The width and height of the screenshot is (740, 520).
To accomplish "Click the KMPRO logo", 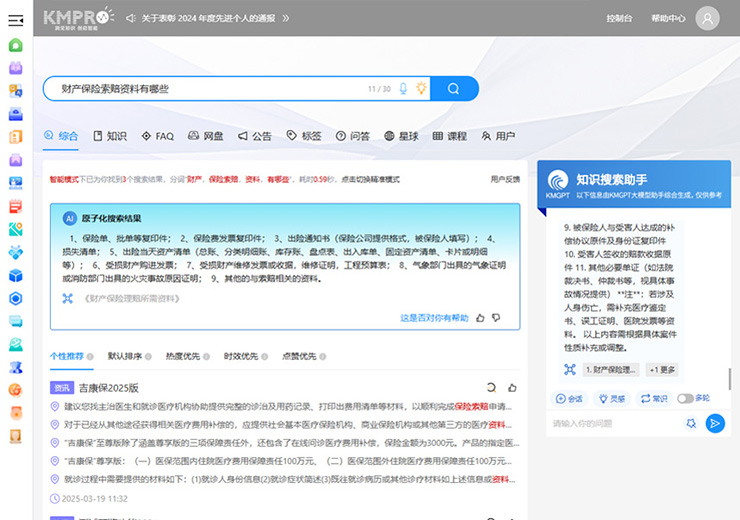I will point(78,18).
